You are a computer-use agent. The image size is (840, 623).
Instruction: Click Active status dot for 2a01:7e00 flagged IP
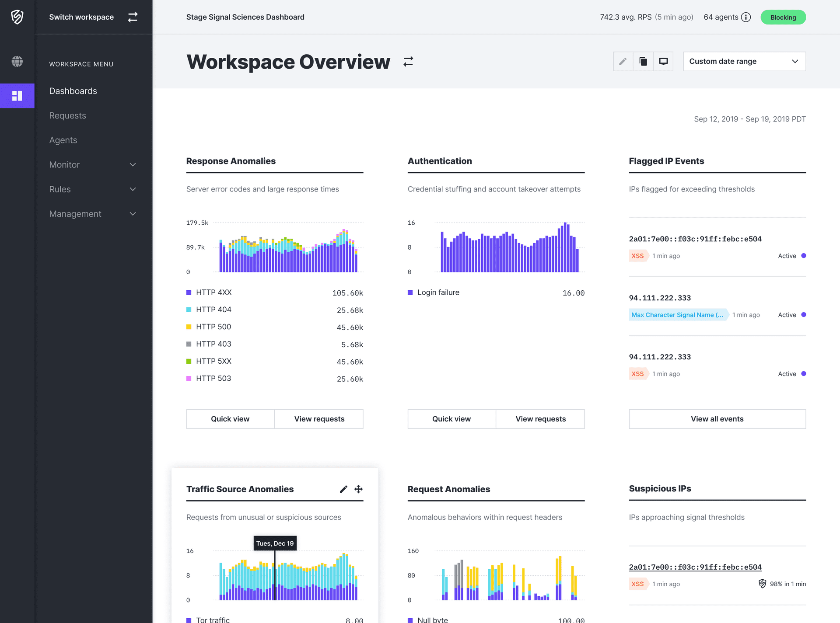pyautogui.click(x=804, y=256)
